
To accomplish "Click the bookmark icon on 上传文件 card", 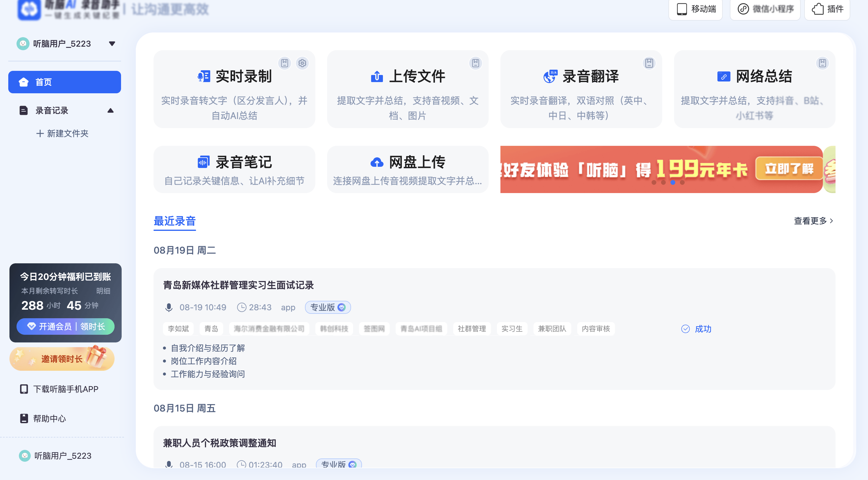I will click(475, 63).
